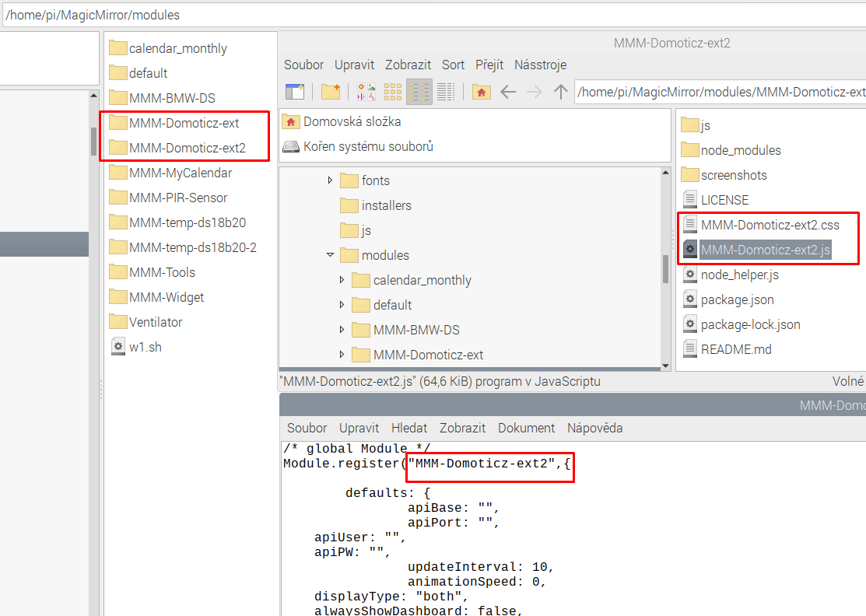Select the node_helper.js file

pos(731,275)
